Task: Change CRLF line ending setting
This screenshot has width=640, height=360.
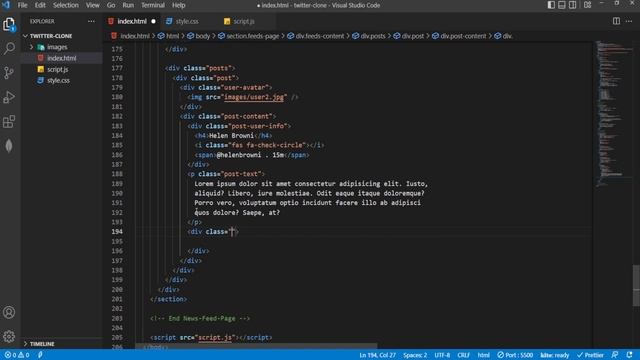Action: pos(463,355)
